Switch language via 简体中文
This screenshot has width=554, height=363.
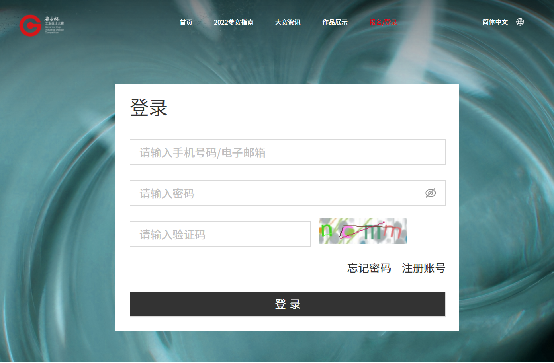click(x=495, y=22)
